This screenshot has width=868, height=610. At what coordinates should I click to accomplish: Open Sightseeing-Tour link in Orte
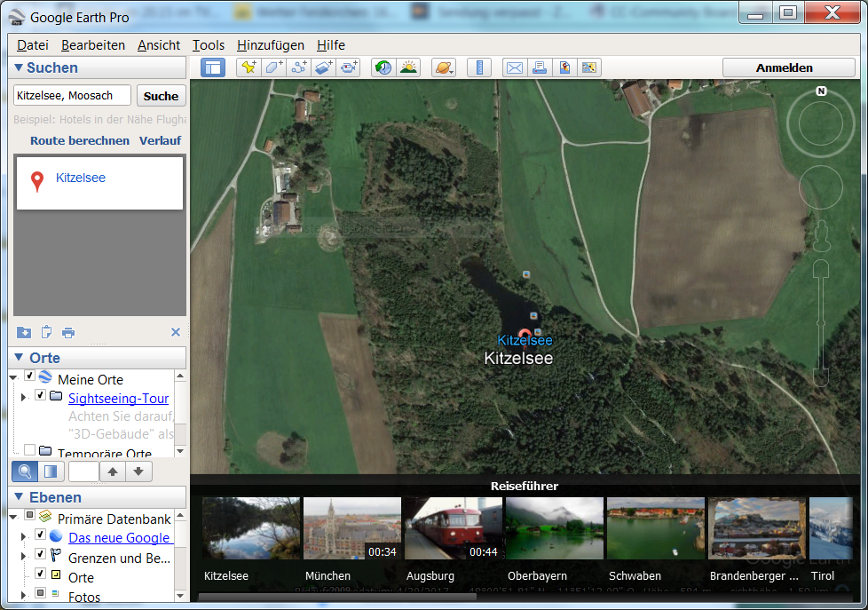click(118, 399)
